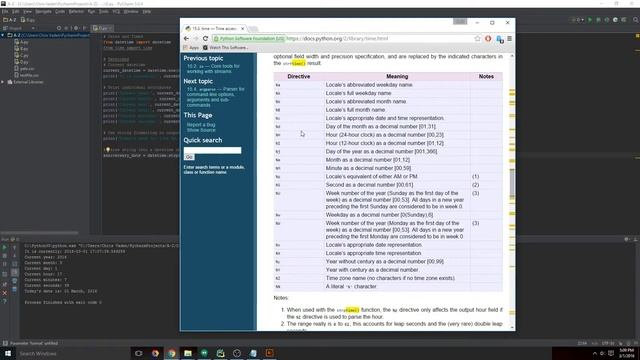
Task: Open Task View on taskbar
Action: click(x=139, y=353)
